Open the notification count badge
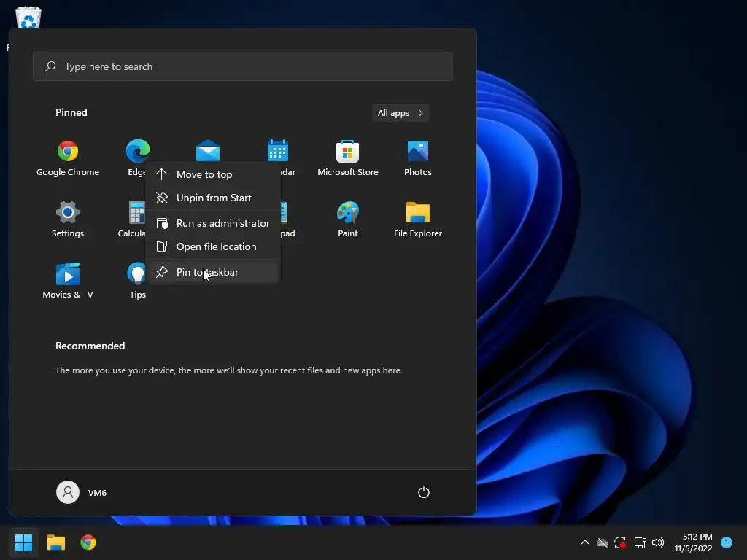This screenshot has width=747, height=560. [x=727, y=542]
